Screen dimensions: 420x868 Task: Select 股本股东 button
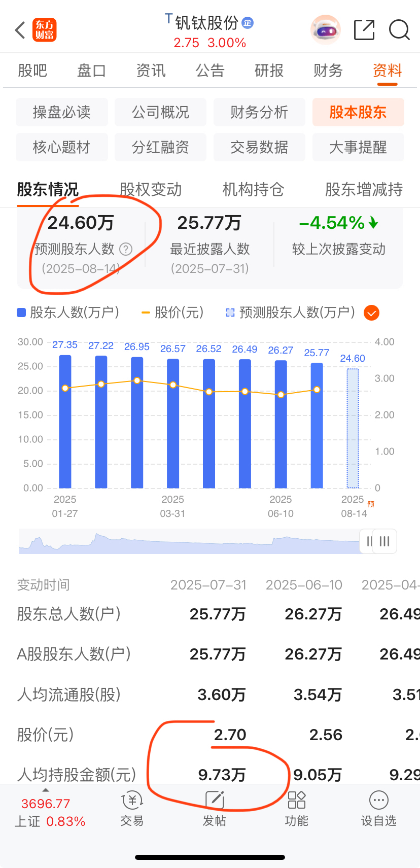click(x=358, y=112)
